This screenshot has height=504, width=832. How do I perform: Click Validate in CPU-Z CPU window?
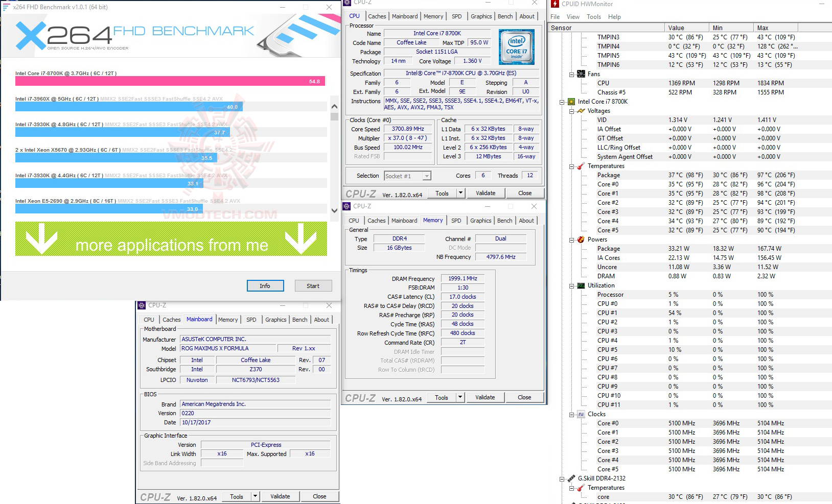coord(486,193)
